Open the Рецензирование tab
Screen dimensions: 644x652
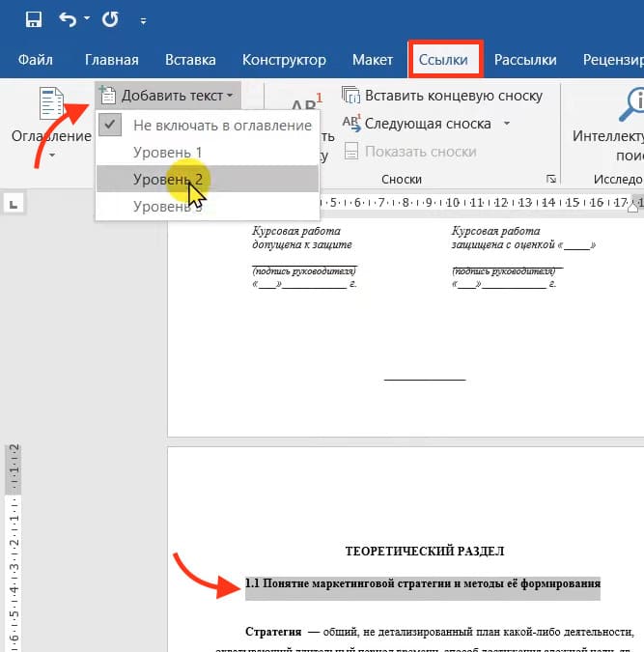coord(613,60)
